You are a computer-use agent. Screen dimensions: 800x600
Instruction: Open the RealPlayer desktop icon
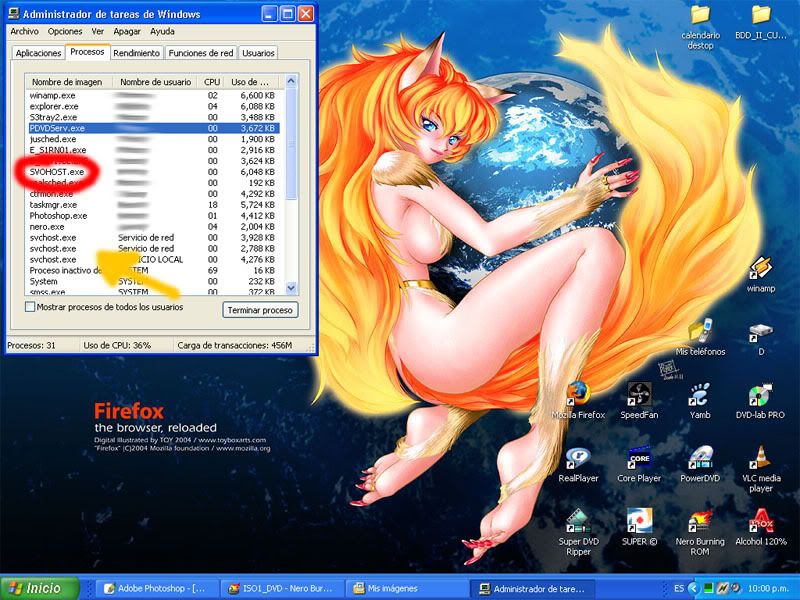(x=578, y=464)
